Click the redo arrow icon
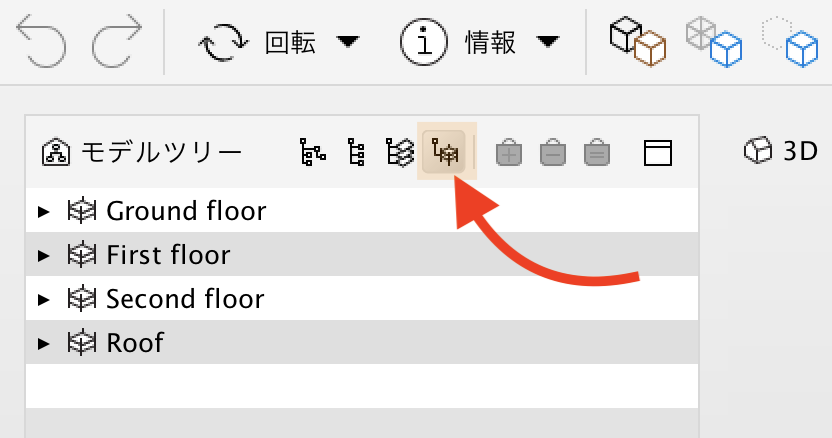Image resolution: width=832 pixels, height=438 pixels. click(x=117, y=42)
